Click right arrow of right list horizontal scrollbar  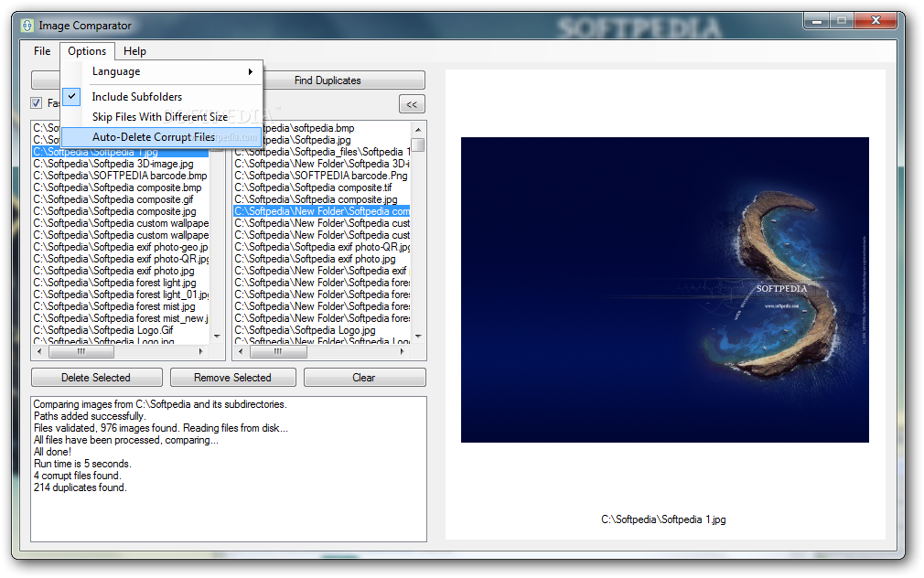click(402, 351)
